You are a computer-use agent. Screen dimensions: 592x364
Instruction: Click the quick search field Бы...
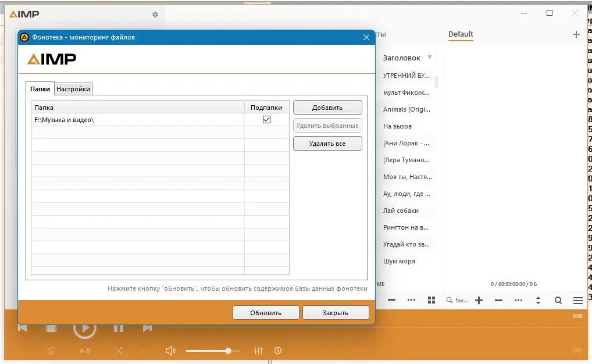[x=457, y=300]
